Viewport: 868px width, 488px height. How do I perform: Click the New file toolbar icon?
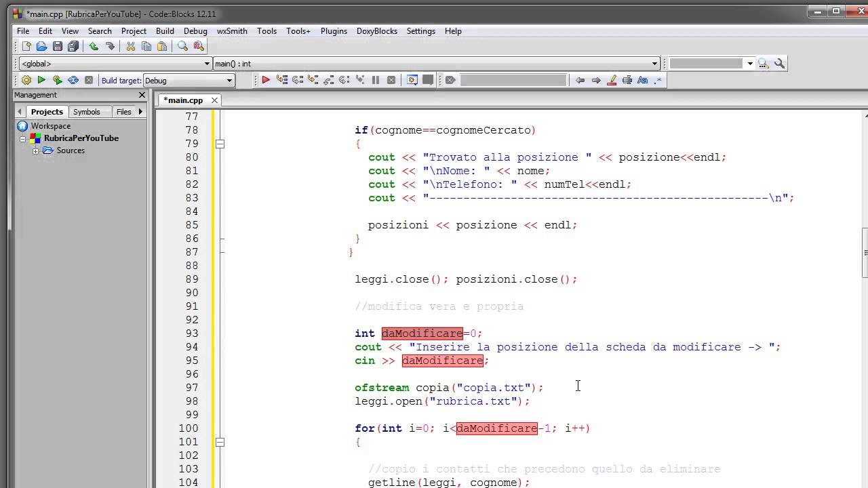[26, 46]
